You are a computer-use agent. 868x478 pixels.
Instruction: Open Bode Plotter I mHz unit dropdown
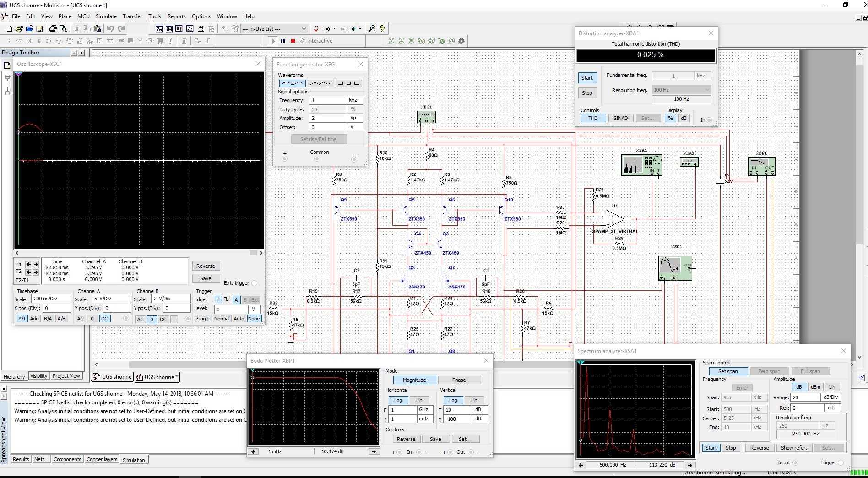pyautogui.click(x=425, y=418)
